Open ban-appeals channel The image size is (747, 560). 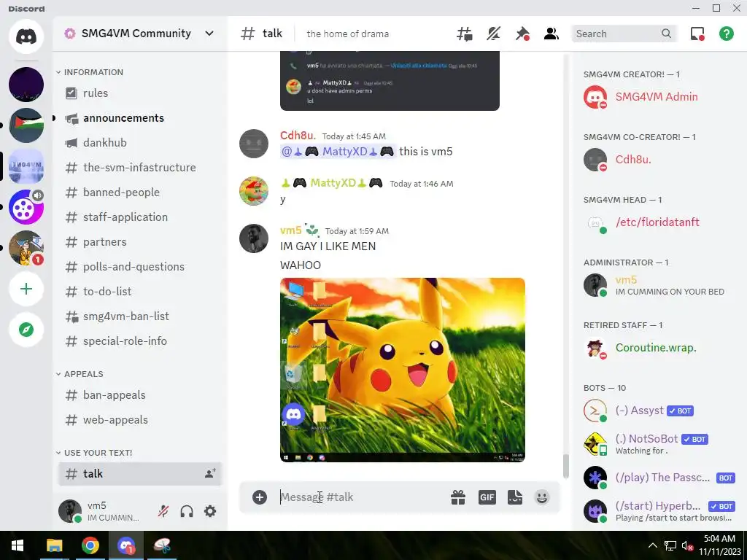139,395
